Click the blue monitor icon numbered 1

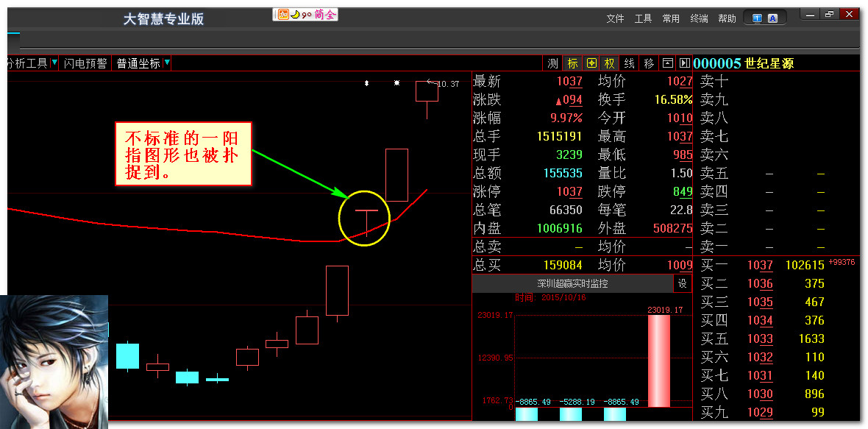tap(757, 18)
